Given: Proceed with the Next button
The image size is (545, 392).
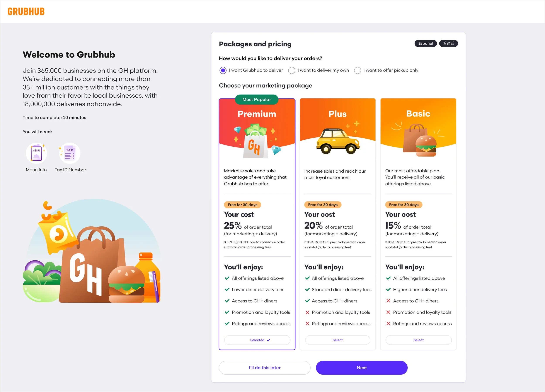Looking at the screenshot, I should click(361, 368).
